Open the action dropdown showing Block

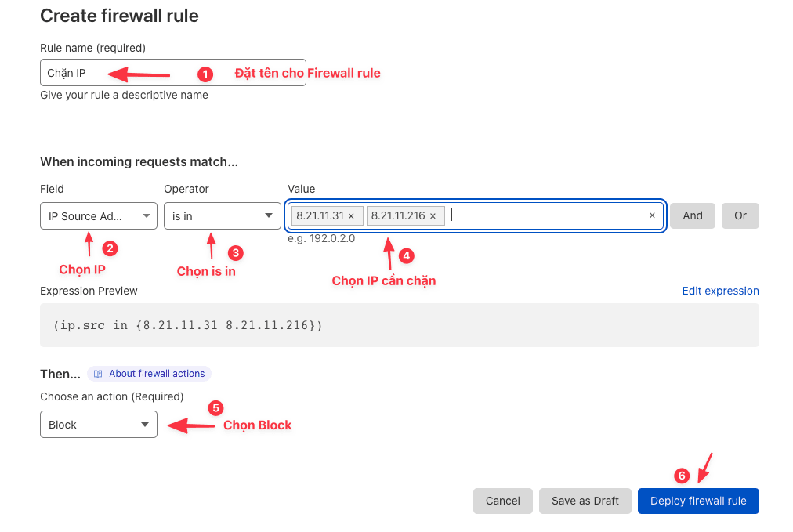(98, 424)
